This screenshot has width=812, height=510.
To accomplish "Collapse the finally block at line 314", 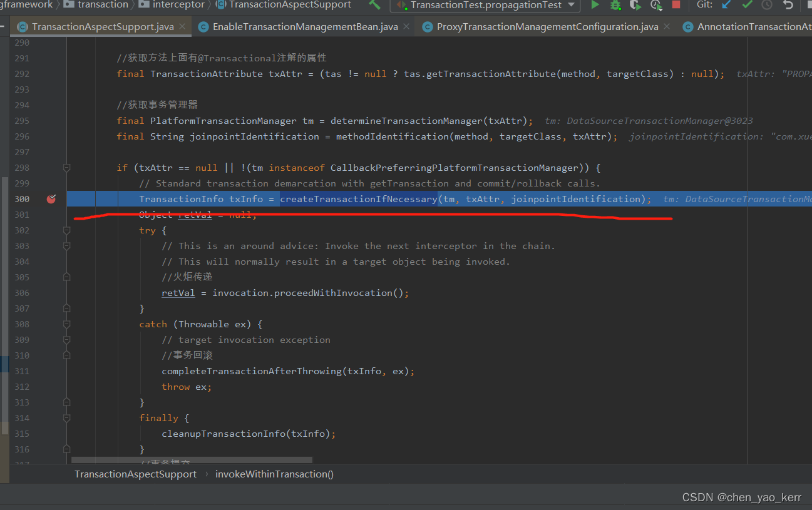I will click(66, 418).
